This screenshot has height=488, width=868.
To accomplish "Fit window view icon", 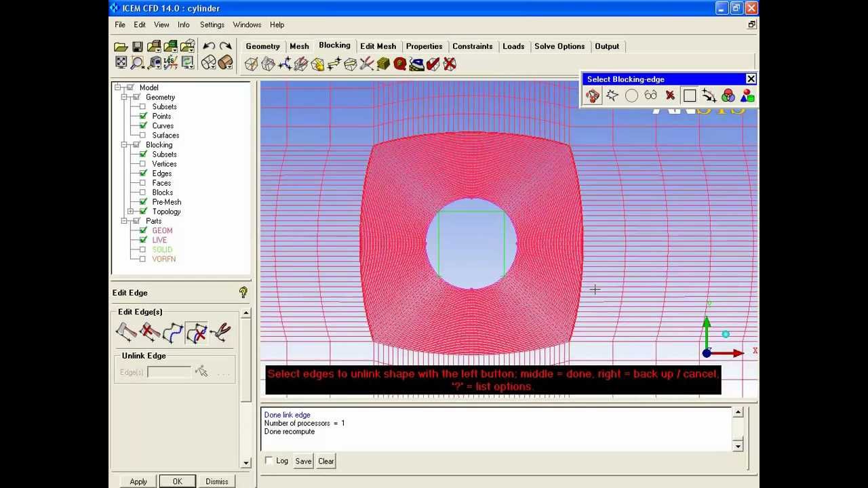I will pos(121,63).
